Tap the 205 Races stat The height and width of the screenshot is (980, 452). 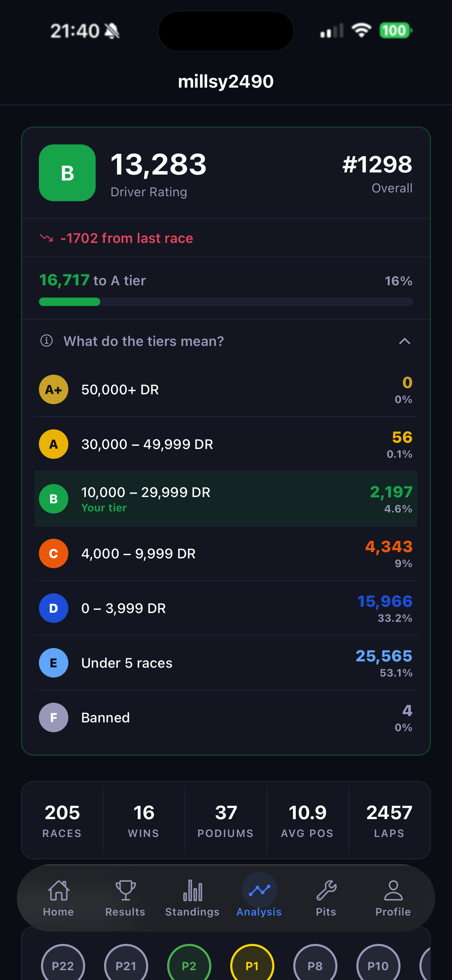pyautogui.click(x=62, y=820)
